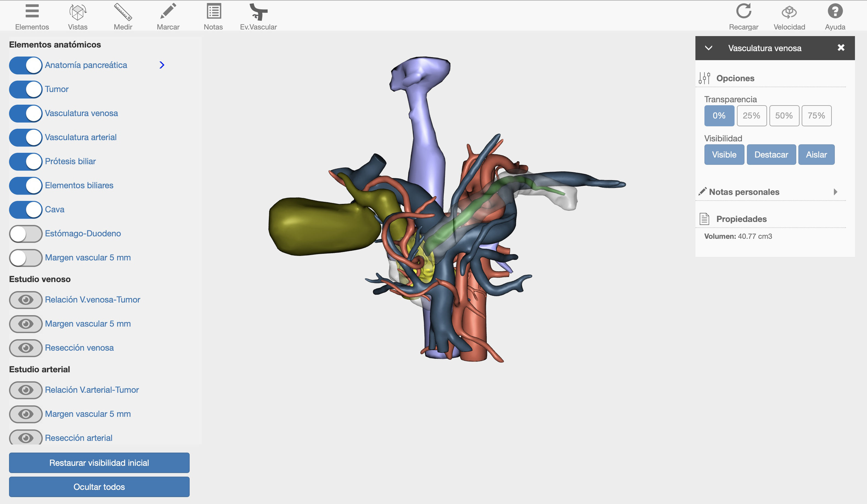Click the Aislar visibility button

pos(816,155)
